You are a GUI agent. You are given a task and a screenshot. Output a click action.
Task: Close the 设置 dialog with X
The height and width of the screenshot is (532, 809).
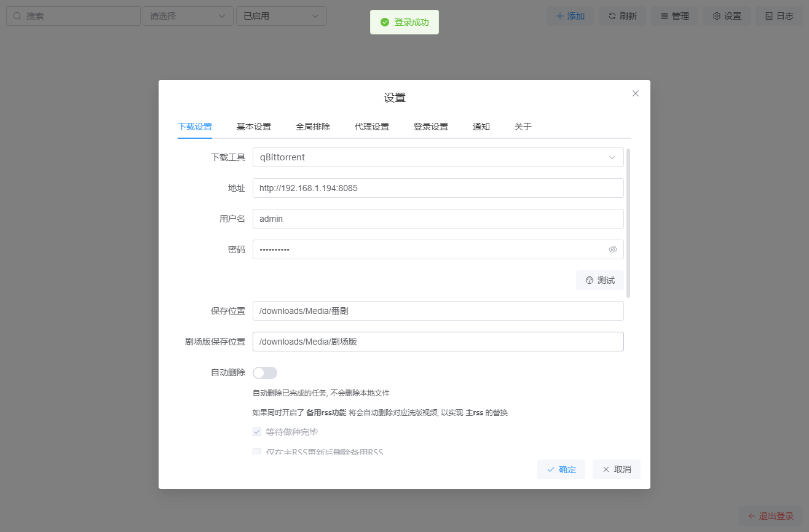(x=636, y=93)
